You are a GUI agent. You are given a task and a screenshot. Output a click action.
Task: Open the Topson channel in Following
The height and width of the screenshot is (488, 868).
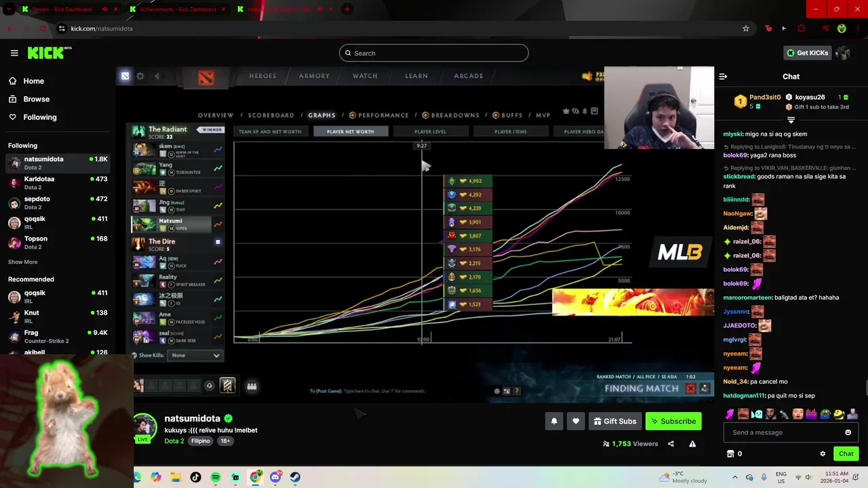[58, 243]
